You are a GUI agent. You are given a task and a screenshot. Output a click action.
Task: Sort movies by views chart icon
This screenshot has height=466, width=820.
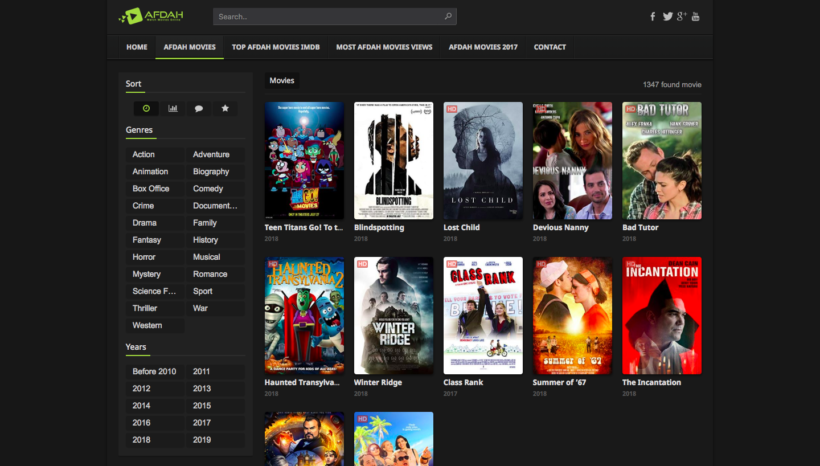[173, 108]
